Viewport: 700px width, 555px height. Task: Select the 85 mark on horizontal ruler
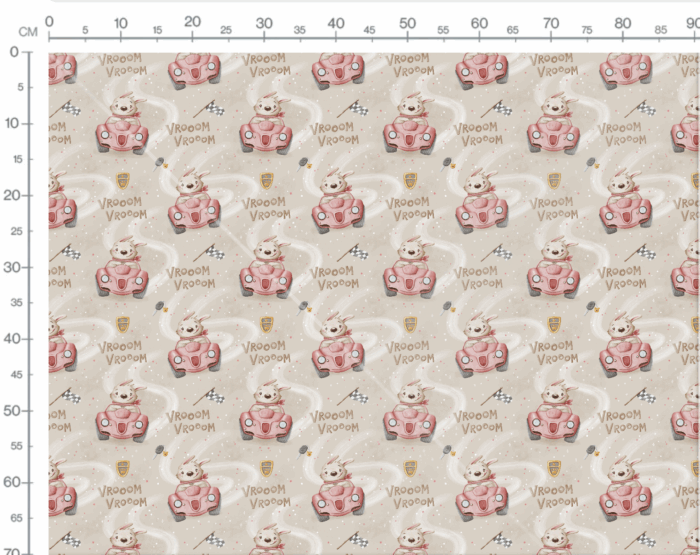click(x=661, y=30)
